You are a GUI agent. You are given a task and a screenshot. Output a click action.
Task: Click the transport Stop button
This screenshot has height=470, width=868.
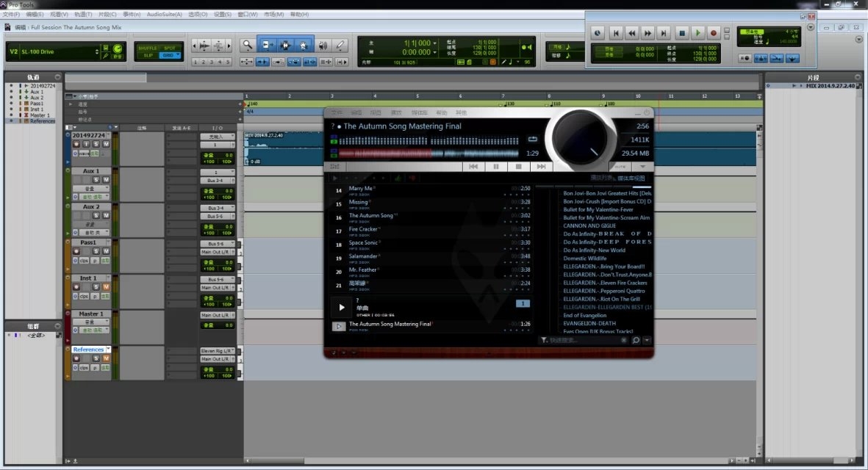tap(682, 33)
